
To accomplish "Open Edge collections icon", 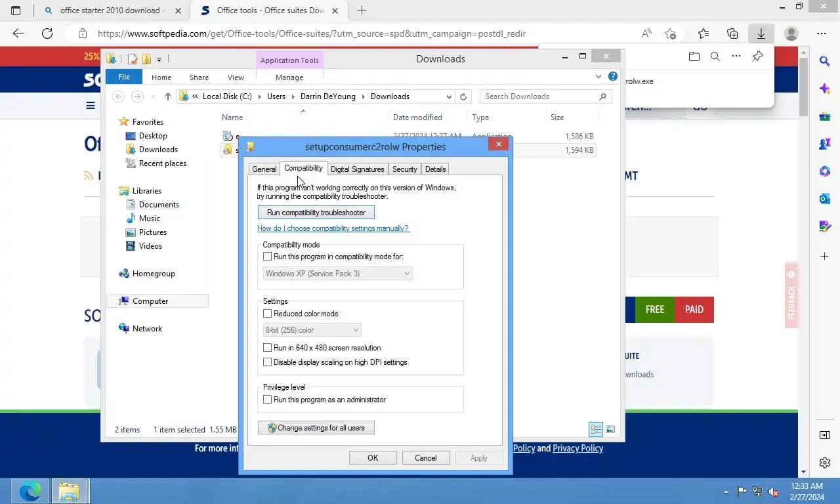I will coord(732,33).
